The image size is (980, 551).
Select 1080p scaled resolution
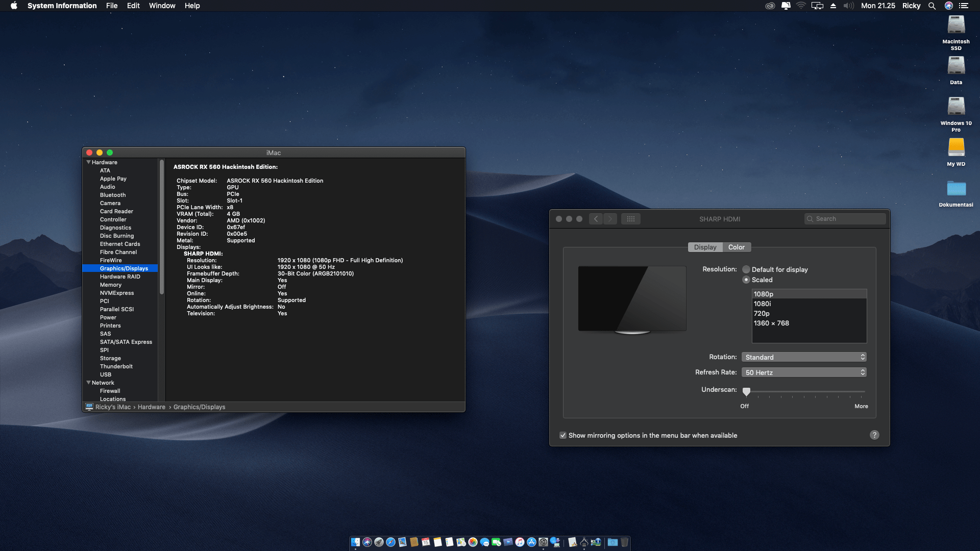(809, 294)
